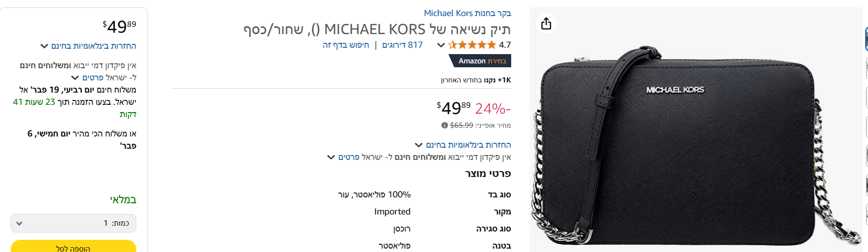Click the "חיפוש בדף זה" link

coord(346,45)
